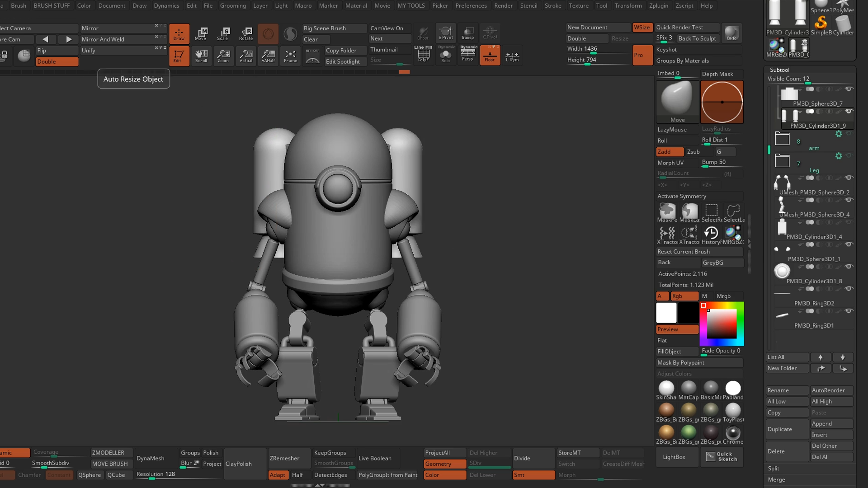Expand the arm subtool folder

click(x=782, y=139)
